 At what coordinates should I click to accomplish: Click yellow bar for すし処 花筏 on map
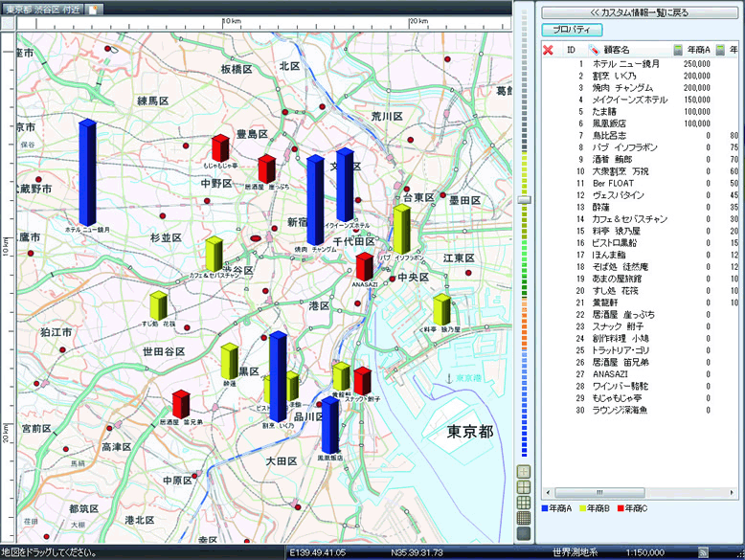click(x=158, y=305)
